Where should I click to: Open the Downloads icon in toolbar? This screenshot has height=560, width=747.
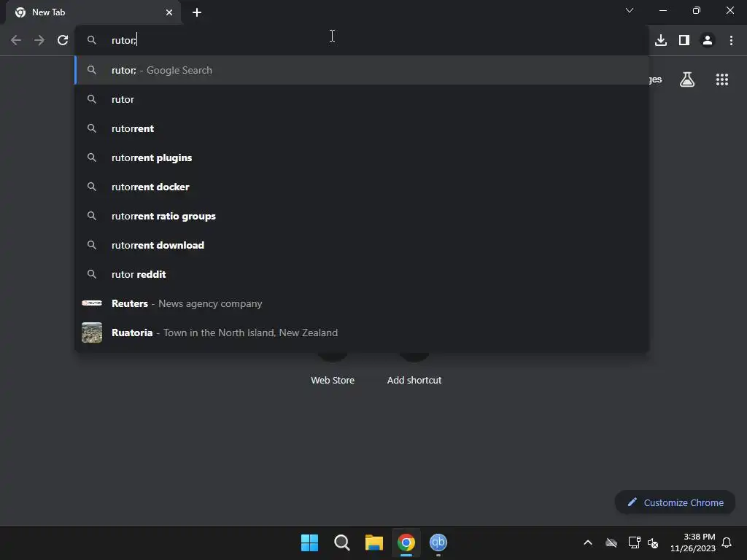[x=661, y=41]
